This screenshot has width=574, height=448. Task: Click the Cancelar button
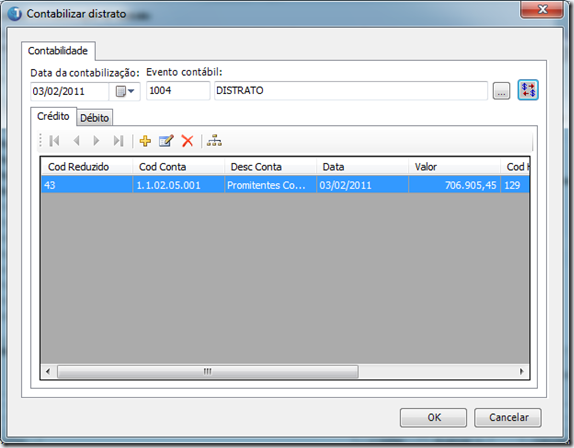[508, 418]
